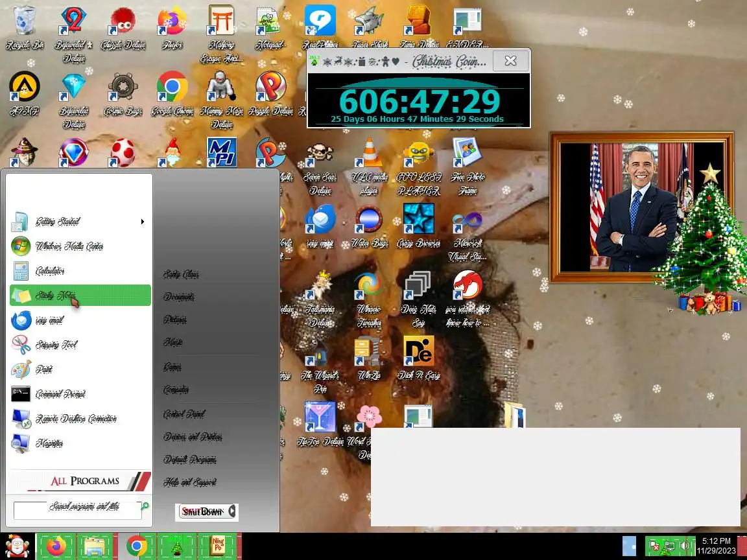Select The Wizard's Pen desktop icon

[320, 364]
